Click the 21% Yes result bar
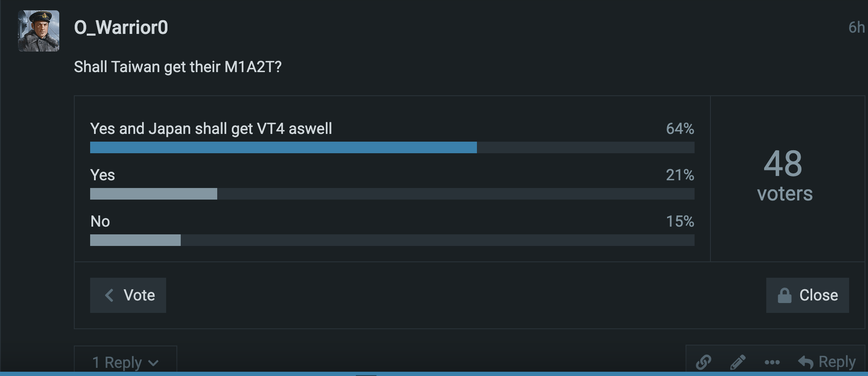Viewport: 868px width, 376px height. [153, 194]
